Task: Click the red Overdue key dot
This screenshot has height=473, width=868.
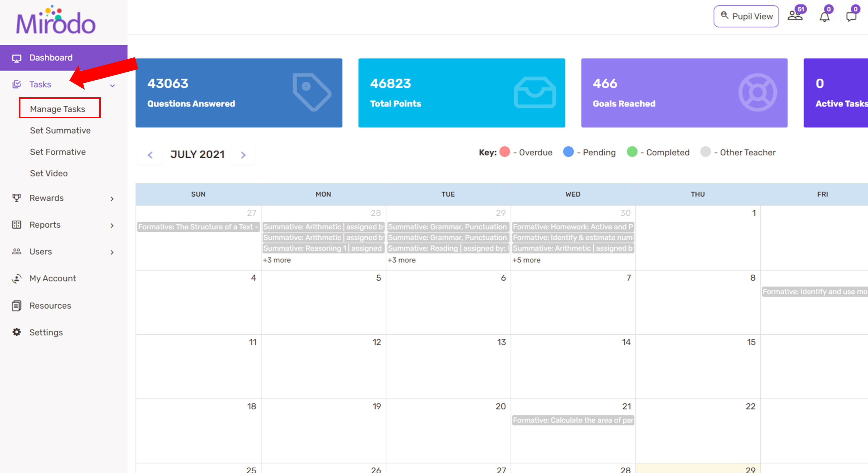Action: [504, 152]
